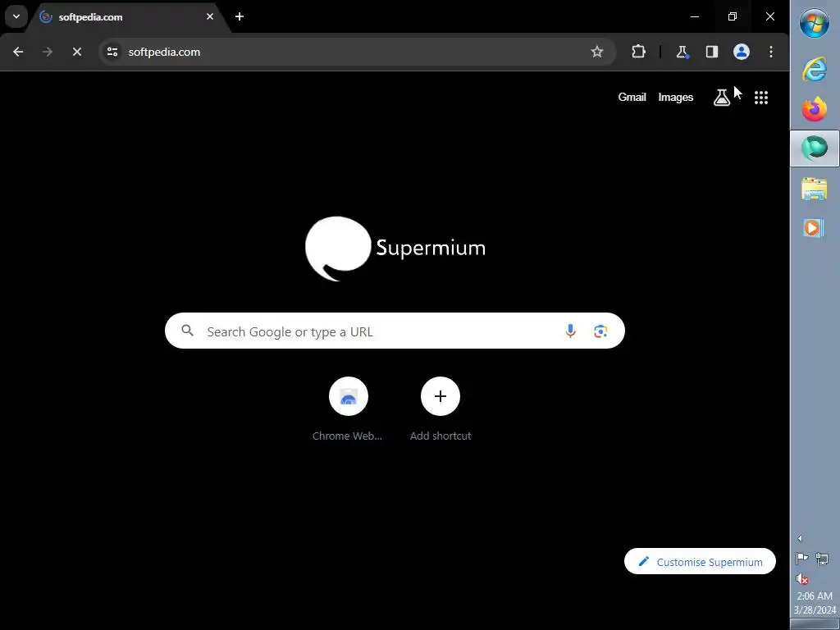This screenshot has height=630, width=840.
Task: Open Chrome Labs flask in toolbar
Action: click(682, 52)
